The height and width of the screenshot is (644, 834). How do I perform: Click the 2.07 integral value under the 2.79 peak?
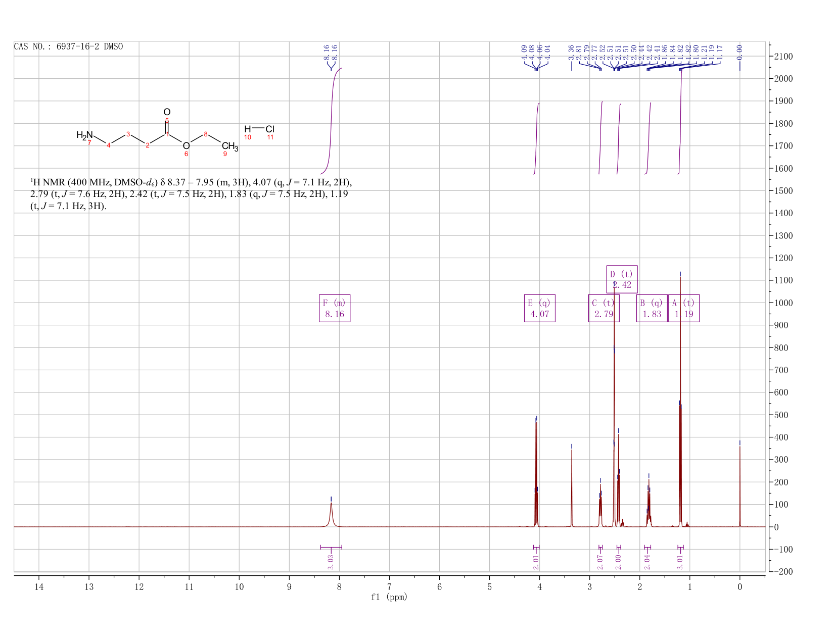pos(600,562)
